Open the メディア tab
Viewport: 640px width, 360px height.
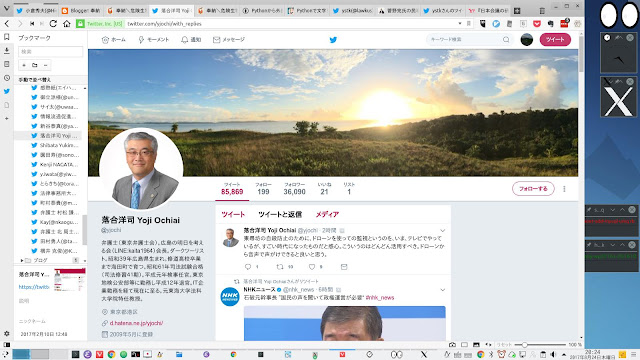click(x=327, y=214)
